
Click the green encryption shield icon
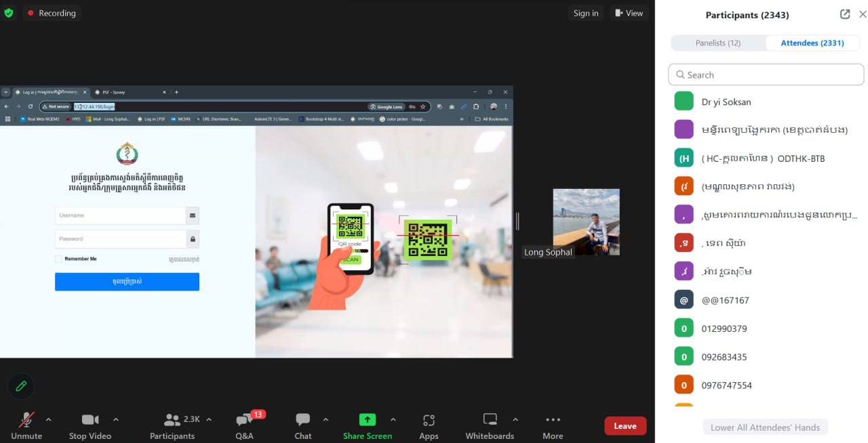9,13
